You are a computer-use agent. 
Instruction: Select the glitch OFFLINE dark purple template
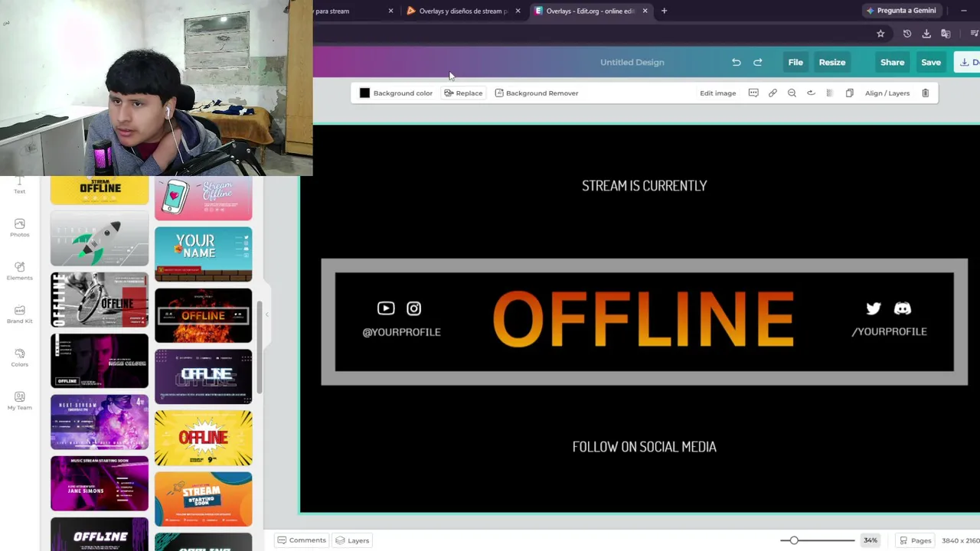[x=203, y=377]
